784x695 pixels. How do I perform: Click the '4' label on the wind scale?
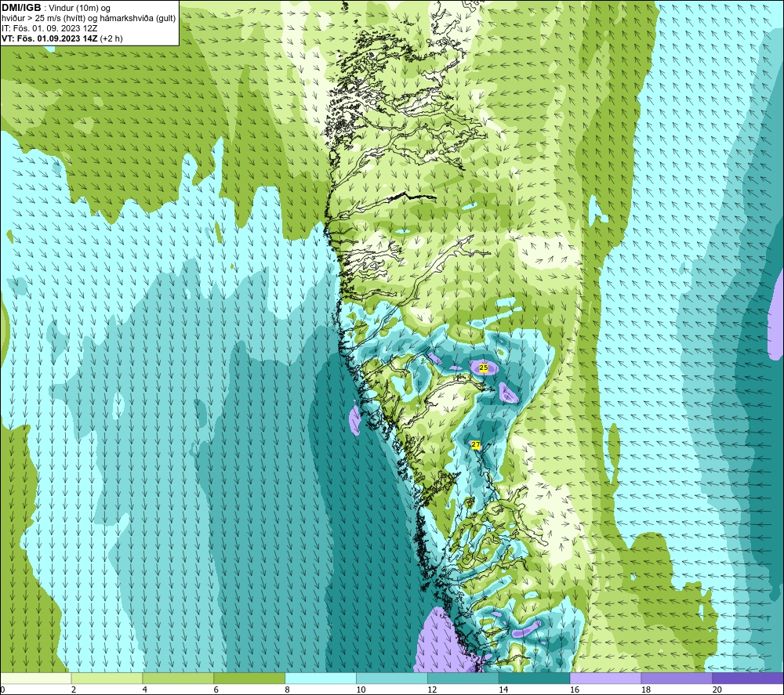[145, 690]
